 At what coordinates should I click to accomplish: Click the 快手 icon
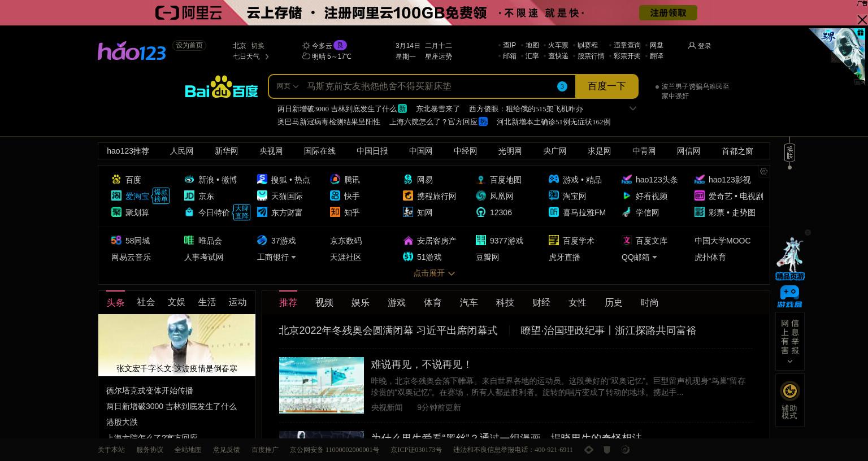pyautogui.click(x=335, y=195)
